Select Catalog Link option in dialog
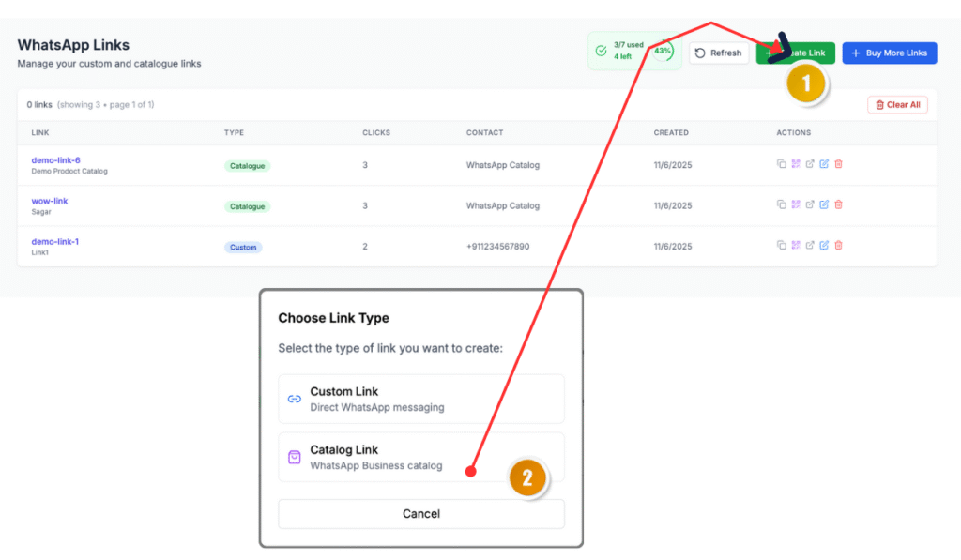The height and width of the screenshot is (560, 961). click(421, 457)
